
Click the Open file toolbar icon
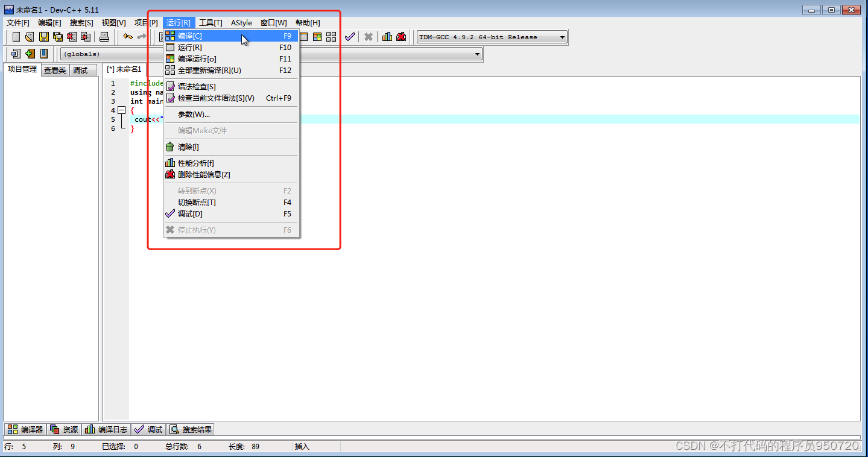point(30,37)
